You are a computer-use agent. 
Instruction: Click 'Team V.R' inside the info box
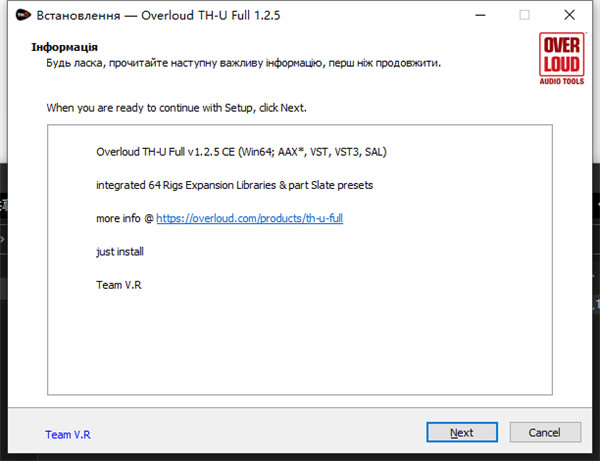click(119, 285)
